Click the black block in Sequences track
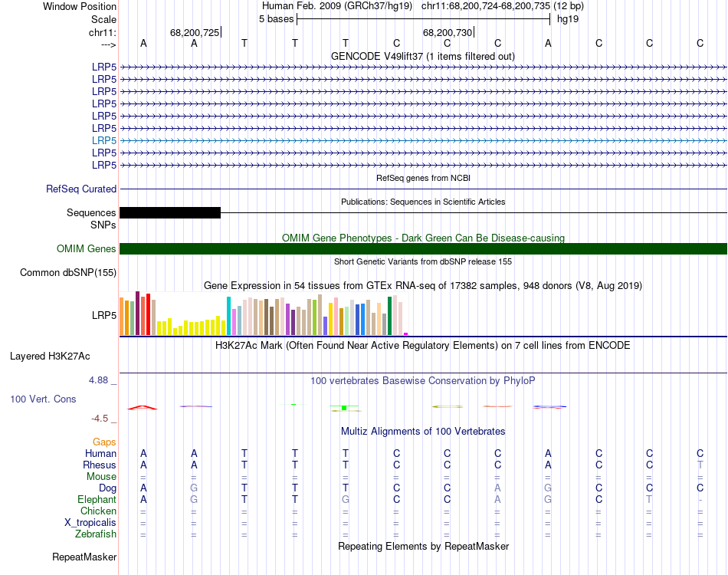This screenshot has height=575, width=728. (170, 212)
